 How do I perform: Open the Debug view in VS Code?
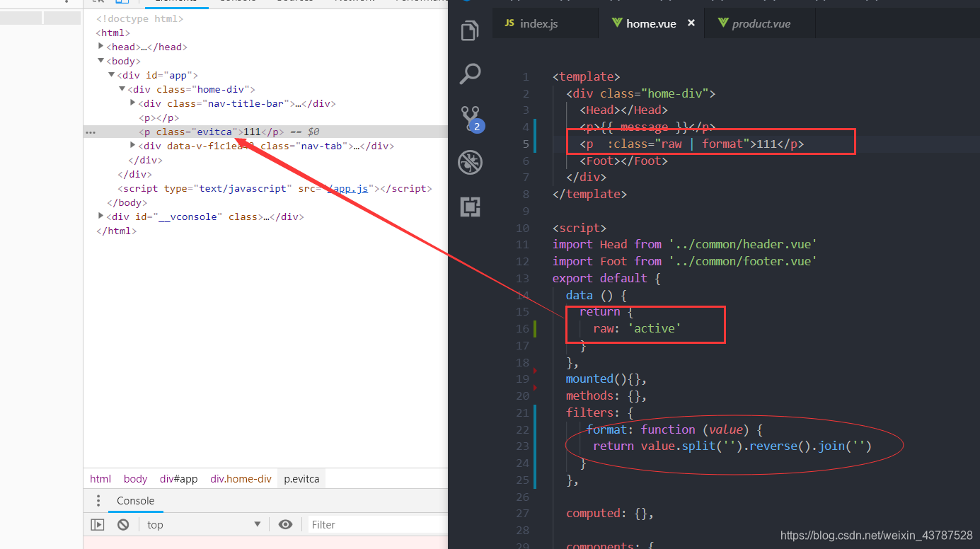(470, 162)
